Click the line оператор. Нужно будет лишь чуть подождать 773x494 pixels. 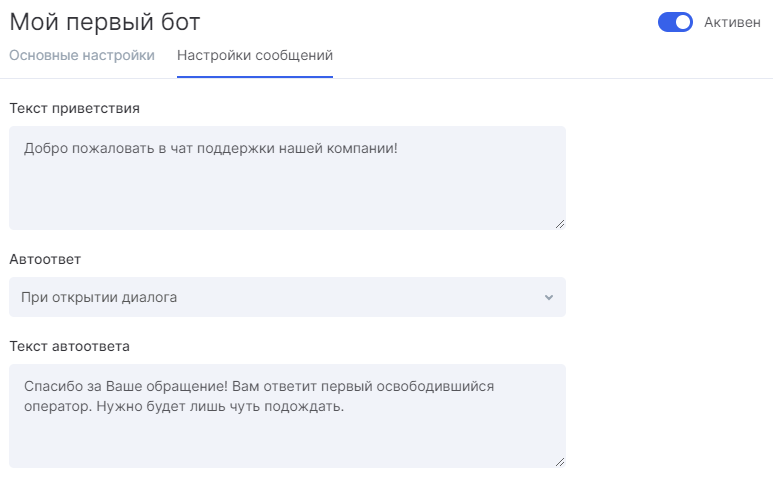(x=184, y=407)
